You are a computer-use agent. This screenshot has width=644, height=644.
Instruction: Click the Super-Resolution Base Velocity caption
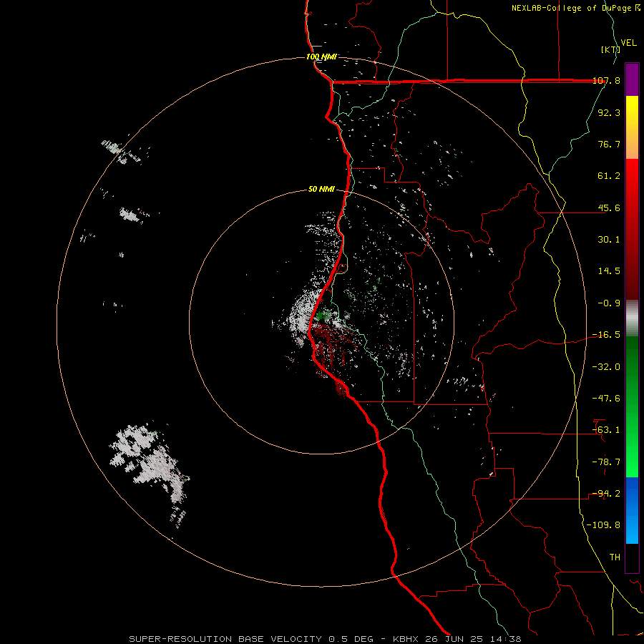pyautogui.click(x=325, y=639)
